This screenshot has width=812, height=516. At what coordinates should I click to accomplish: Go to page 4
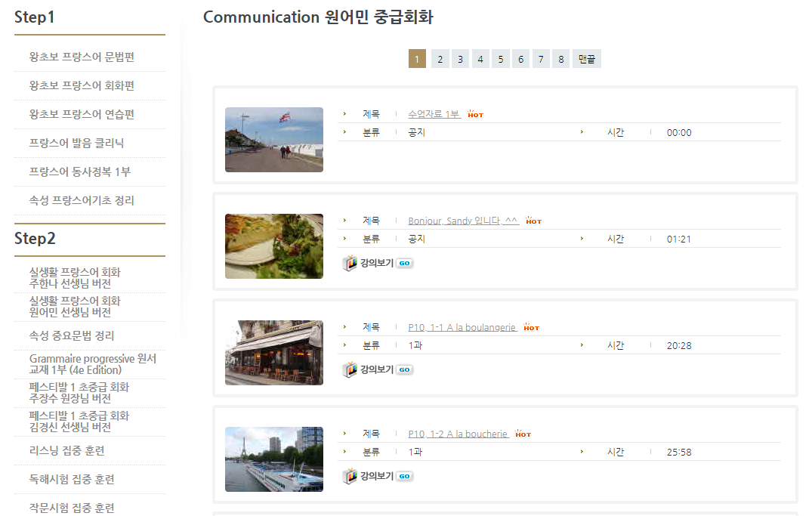coord(480,59)
